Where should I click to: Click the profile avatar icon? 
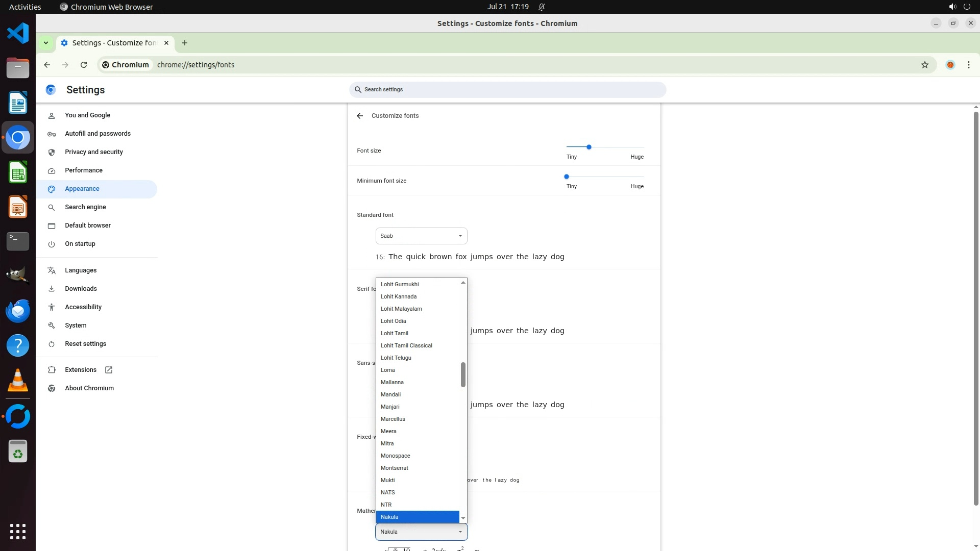coord(950,65)
